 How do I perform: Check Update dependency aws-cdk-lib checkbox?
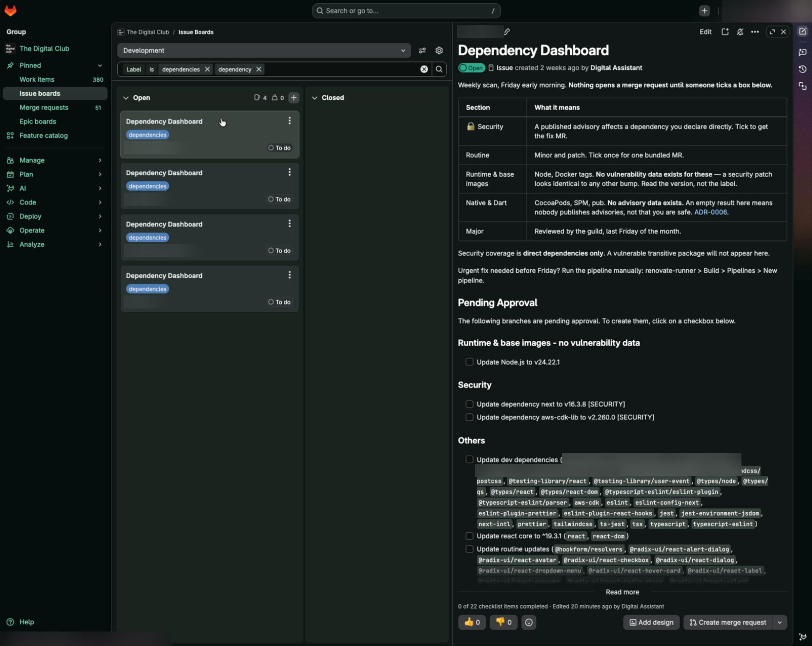(470, 417)
